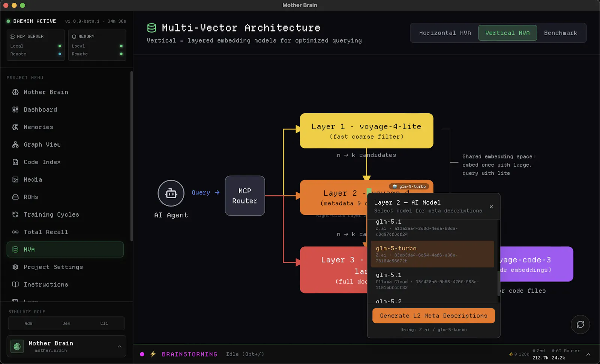Click Layer 2 orange node
Screen dimensions: 600x364
click(x=333, y=198)
